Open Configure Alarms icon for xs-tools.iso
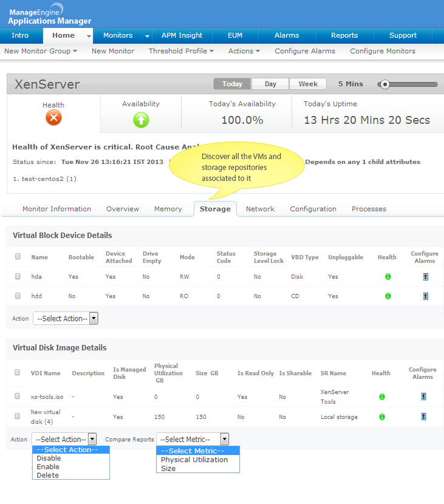 pyautogui.click(x=423, y=397)
